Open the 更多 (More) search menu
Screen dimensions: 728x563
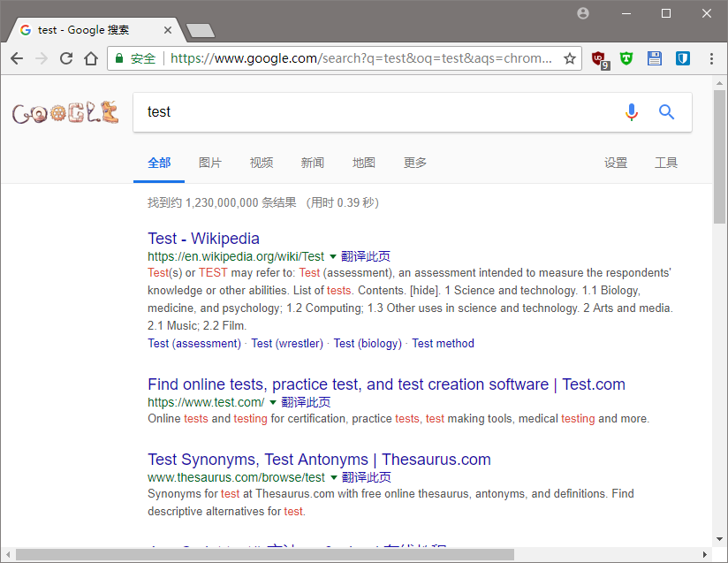tap(415, 163)
